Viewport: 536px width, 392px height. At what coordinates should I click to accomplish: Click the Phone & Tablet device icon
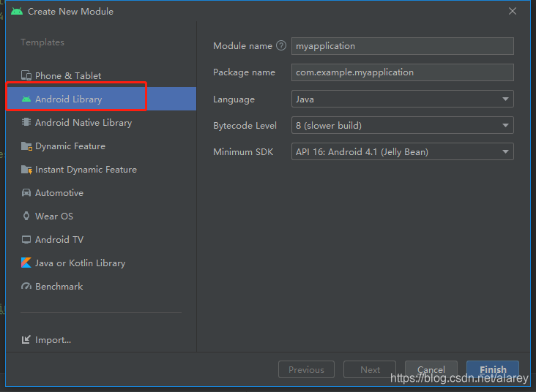(26, 75)
